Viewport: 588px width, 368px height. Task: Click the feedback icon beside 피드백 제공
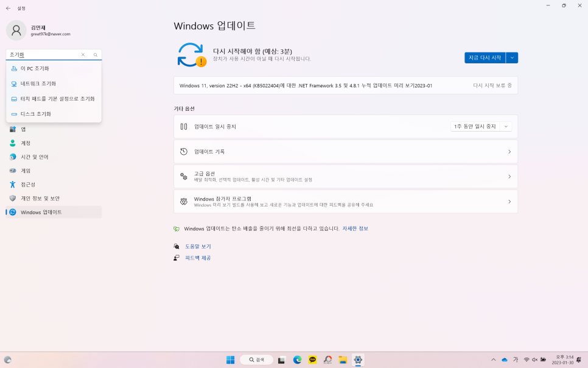tap(177, 258)
